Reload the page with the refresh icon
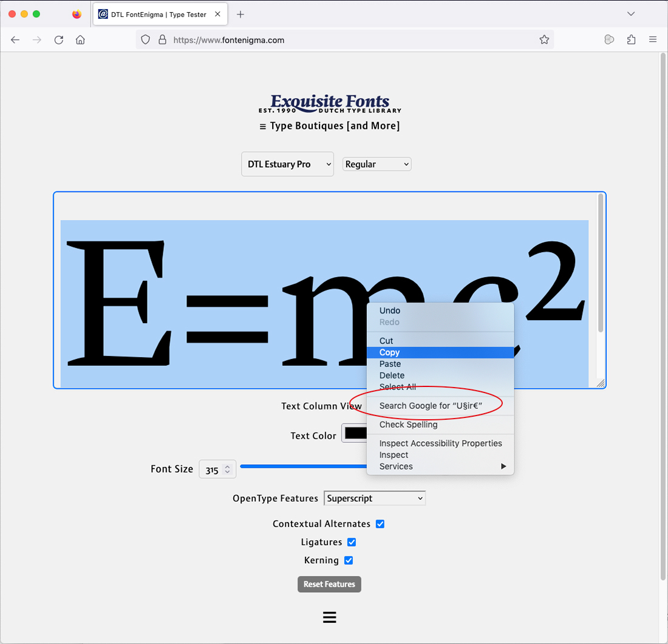 tap(59, 40)
